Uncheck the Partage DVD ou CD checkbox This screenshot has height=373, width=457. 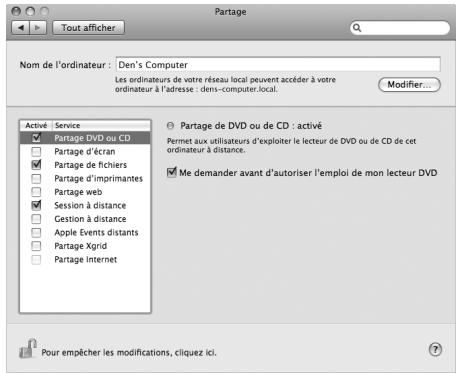tap(36, 138)
